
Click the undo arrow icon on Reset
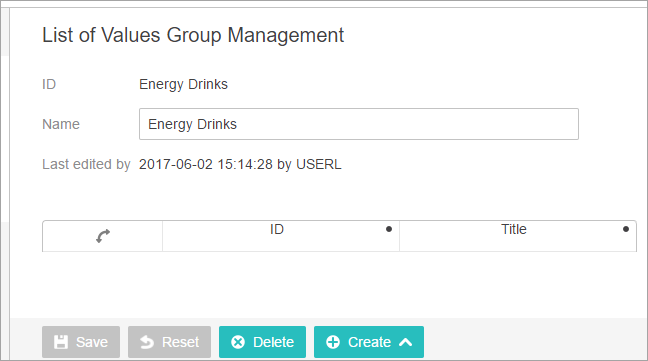(x=147, y=342)
